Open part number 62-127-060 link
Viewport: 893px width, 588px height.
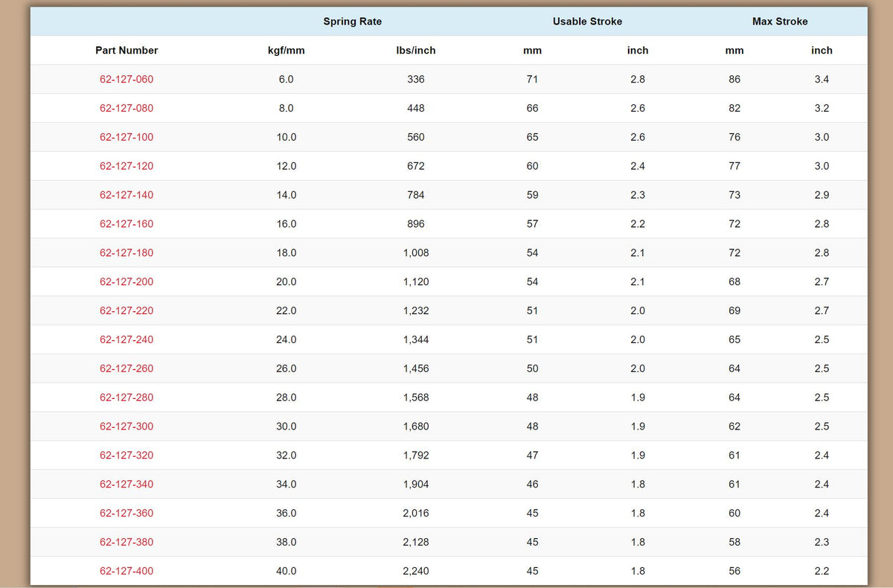pyautogui.click(x=127, y=80)
